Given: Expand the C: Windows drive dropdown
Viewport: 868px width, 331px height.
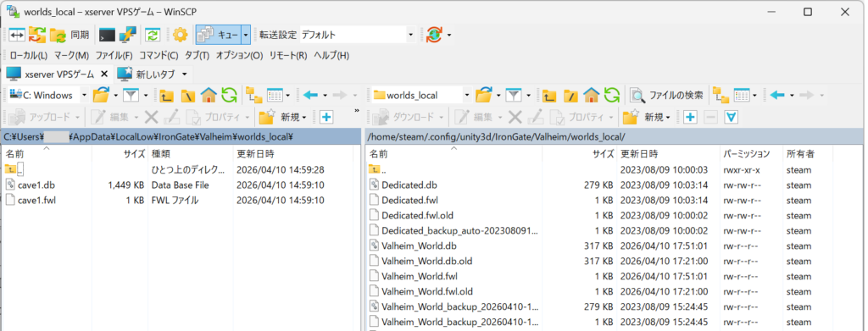Looking at the screenshot, I should [x=84, y=95].
